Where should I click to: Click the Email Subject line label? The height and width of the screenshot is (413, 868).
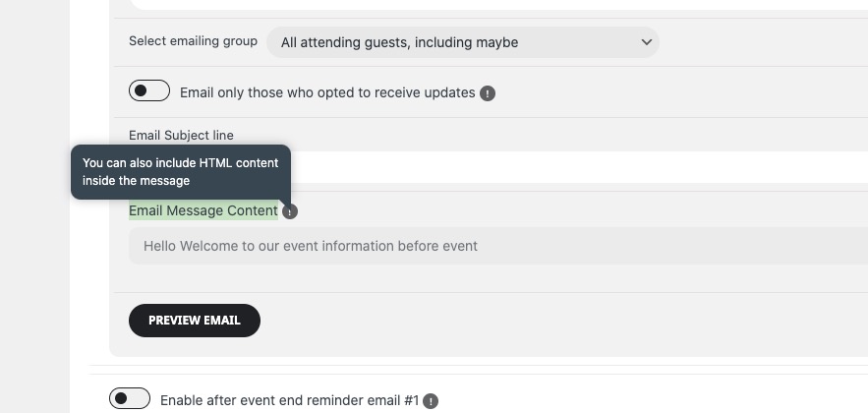[181, 135]
